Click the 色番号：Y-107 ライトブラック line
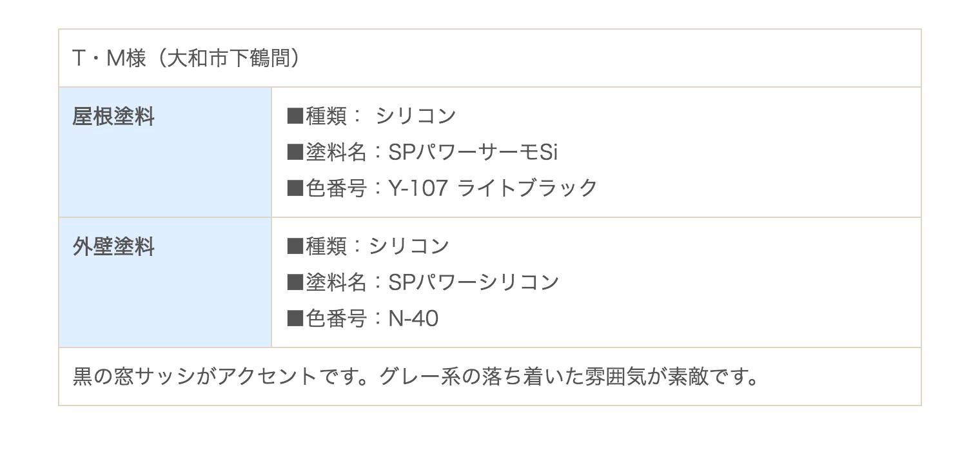Viewport: 980px width, 468px height. [442, 188]
